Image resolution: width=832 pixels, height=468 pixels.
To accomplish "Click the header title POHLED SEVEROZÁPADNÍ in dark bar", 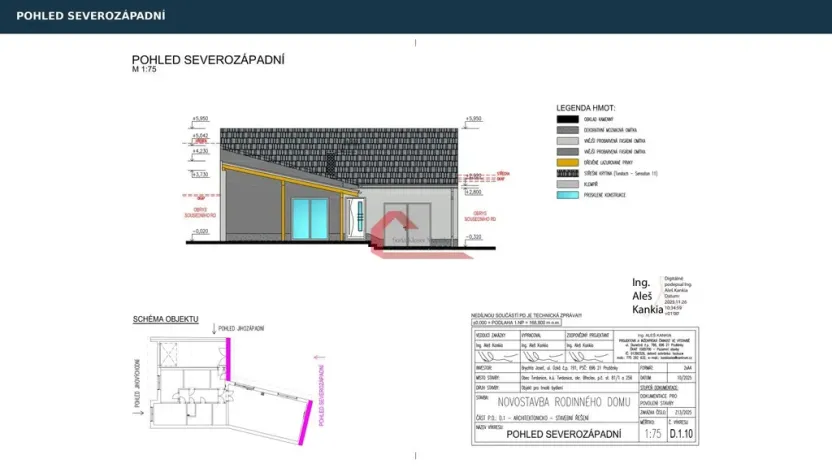I will pos(91,16).
